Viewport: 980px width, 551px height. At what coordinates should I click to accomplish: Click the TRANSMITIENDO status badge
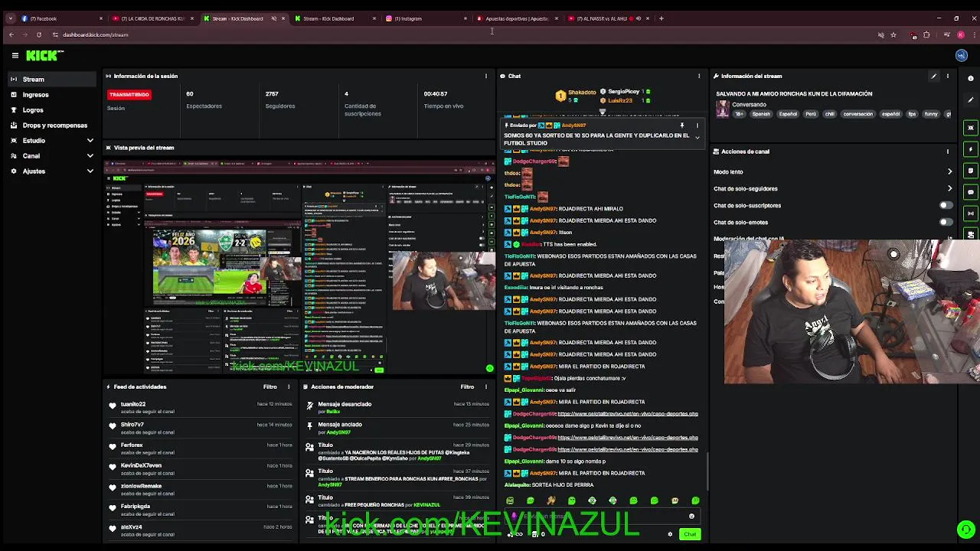click(129, 94)
